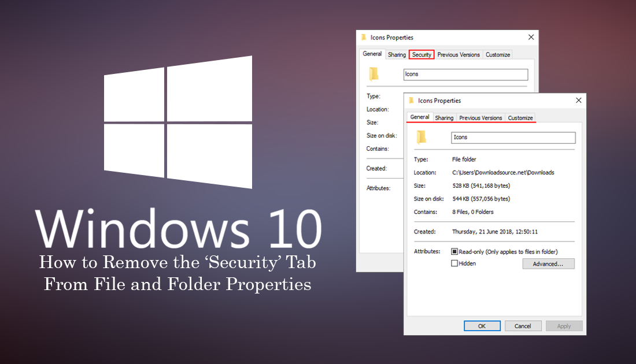Click the 'Type:' label in front window

(421, 159)
